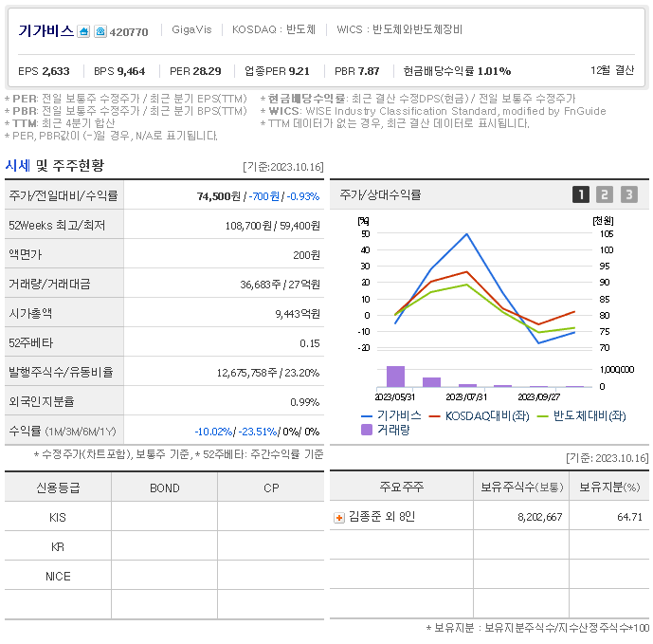The width and height of the screenshot is (653, 644).
Task: Click the 외국인지분율 0.99% value
Action: pyautogui.click(x=305, y=402)
